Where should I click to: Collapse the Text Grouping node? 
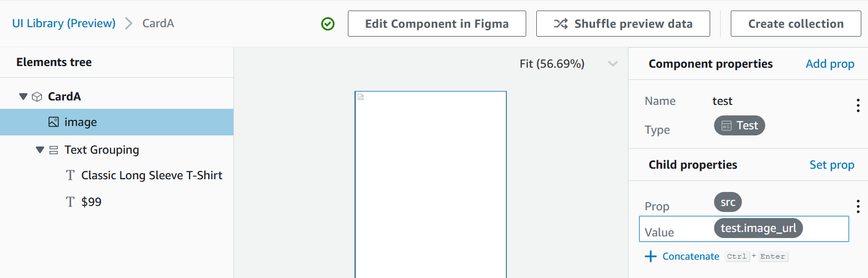pos(39,150)
